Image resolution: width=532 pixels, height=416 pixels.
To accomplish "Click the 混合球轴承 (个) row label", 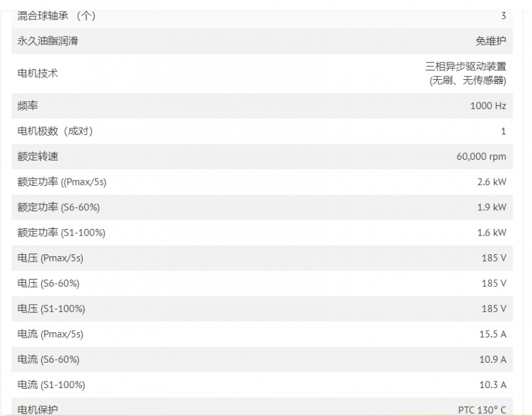I will [57, 15].
